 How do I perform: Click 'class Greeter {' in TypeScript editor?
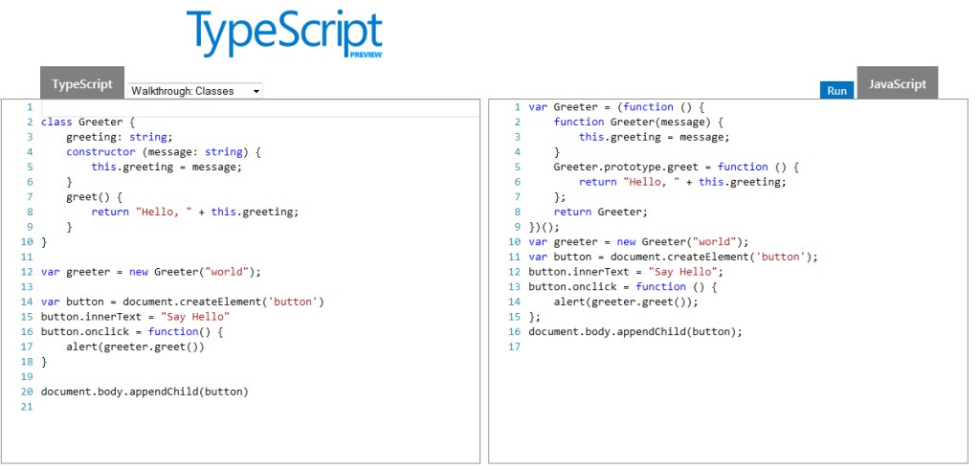coord(88,122)
